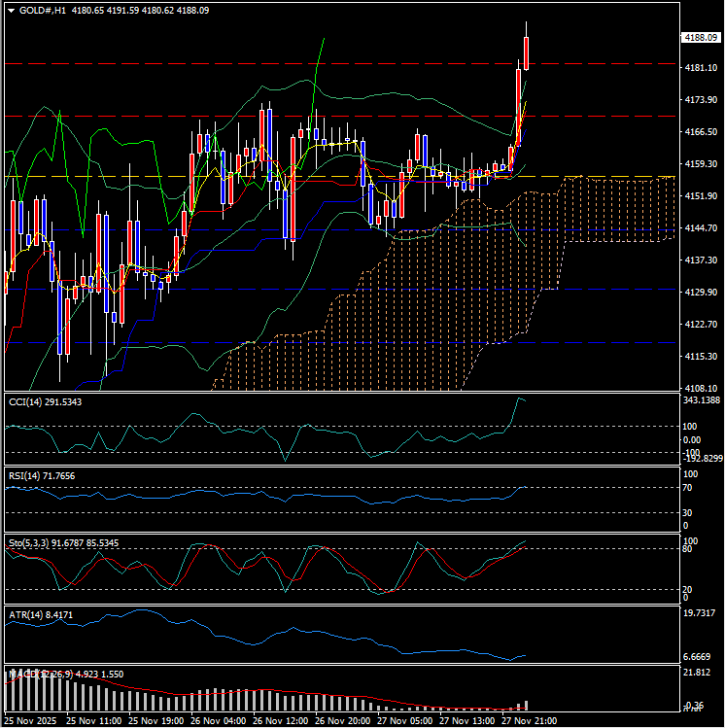Click the 4108.00 price axis label
The height and width of the screenshot is (728, 725).
point(700,388)
